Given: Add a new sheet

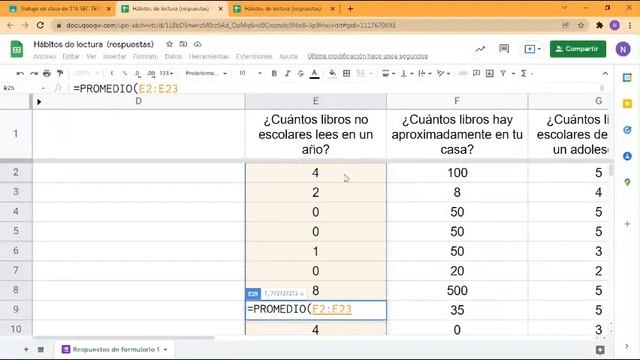Looking at the screenshot, I should 26,349.
